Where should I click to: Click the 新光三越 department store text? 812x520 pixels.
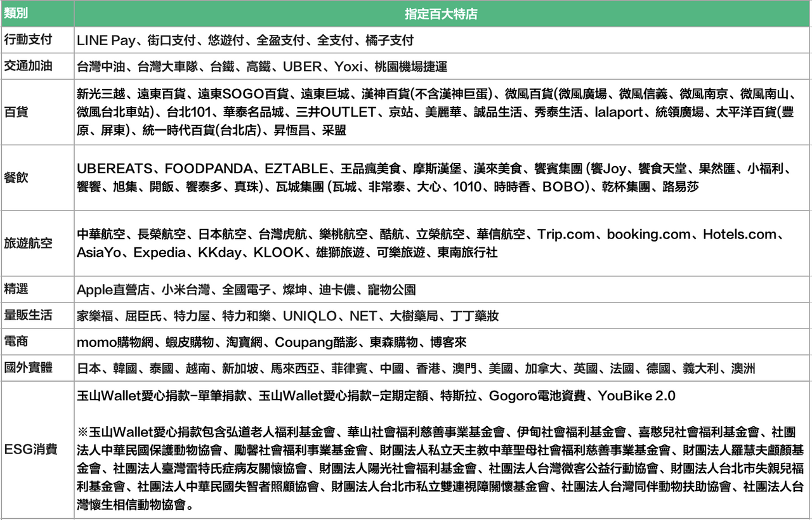pos(101,94)
